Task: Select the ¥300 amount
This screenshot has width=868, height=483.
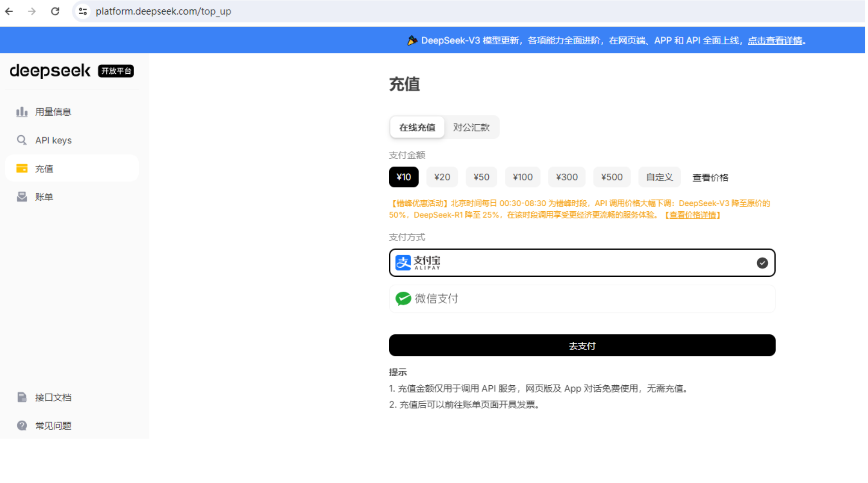Action: (567, 177)
